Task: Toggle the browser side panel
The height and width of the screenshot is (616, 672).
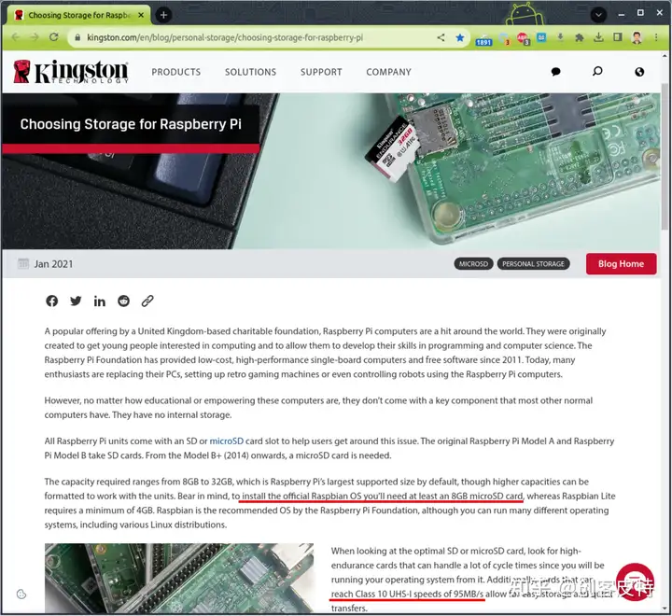Action: point(618,37)
